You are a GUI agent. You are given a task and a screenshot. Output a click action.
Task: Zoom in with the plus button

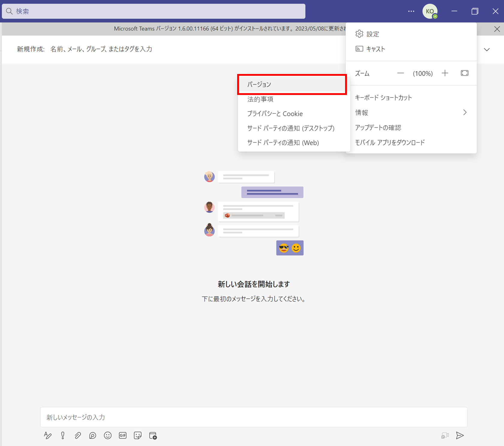[445, 73]
